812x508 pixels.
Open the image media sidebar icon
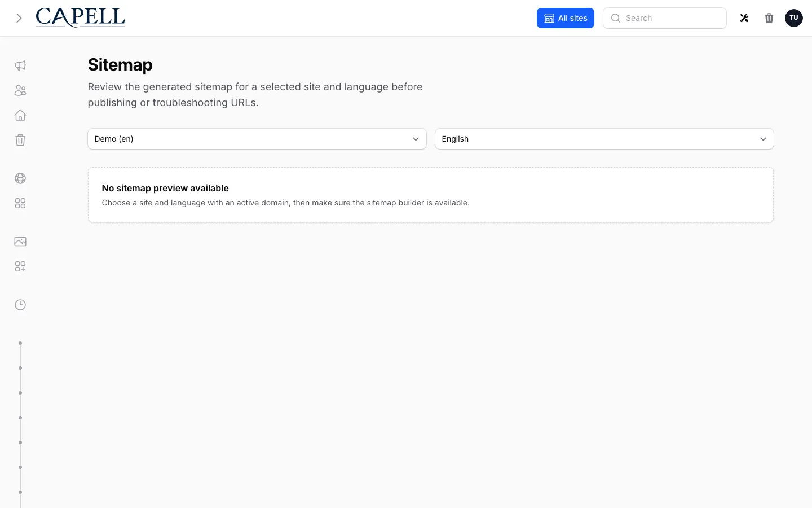coord(20,242)
